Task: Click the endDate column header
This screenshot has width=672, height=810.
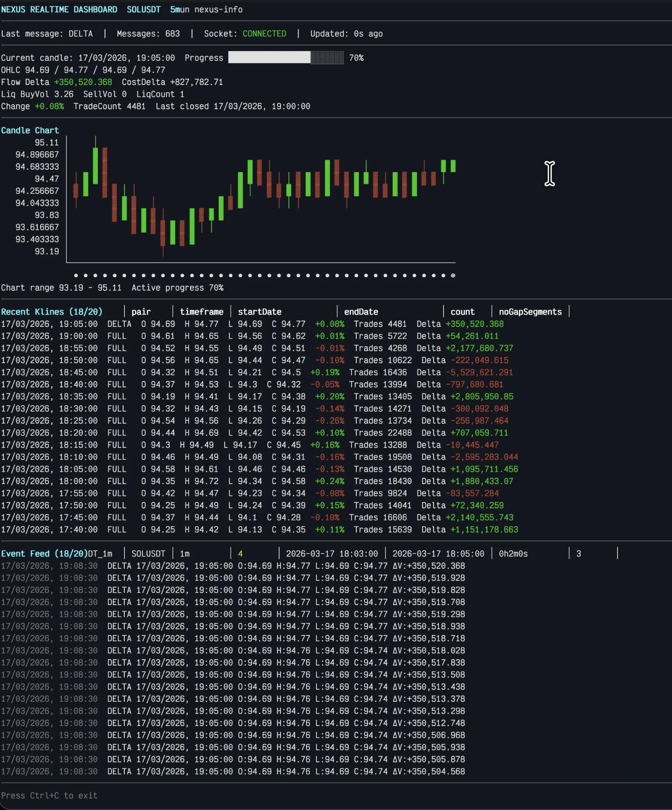Action: (361, 311)
